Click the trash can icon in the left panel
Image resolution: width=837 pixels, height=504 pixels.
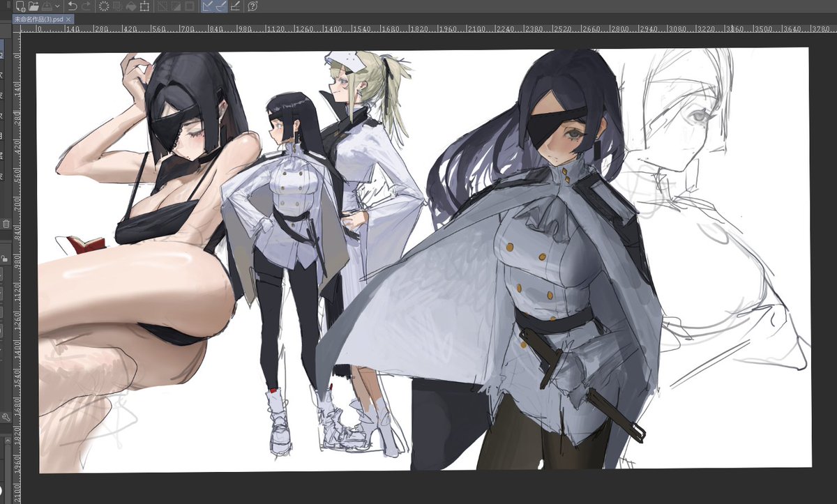pos(6,224)
